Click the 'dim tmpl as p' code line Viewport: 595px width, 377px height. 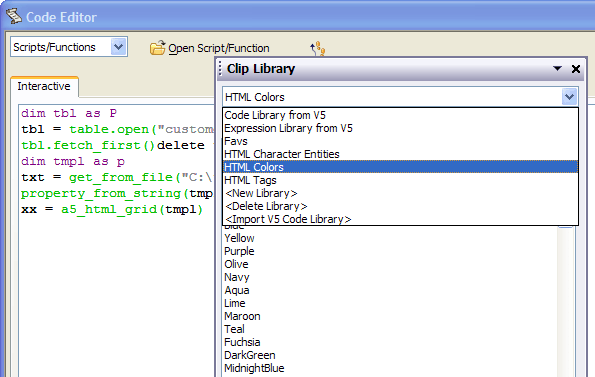pos(73,162)
